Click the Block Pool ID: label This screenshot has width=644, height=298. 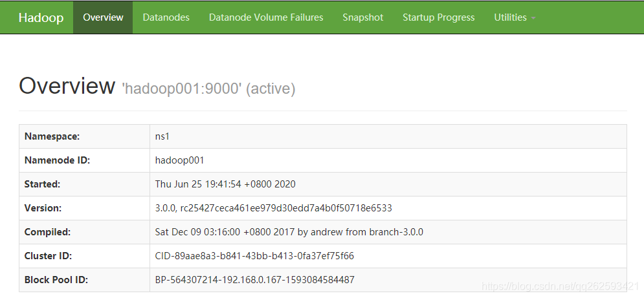point(56,279)
